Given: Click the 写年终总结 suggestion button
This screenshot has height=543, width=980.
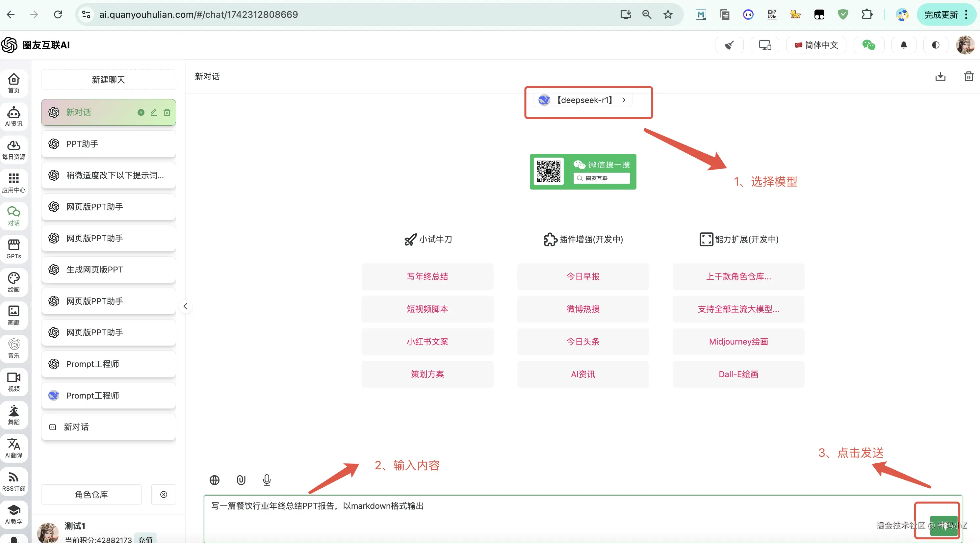Looking at the screenshot, I should coord(427,276).
